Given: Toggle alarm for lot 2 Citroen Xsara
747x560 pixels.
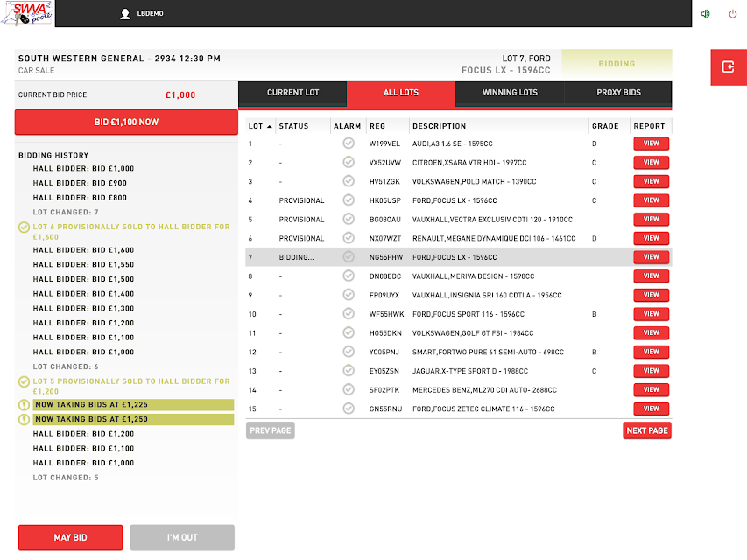Looking at the screenshot, I should pos(349,162).
